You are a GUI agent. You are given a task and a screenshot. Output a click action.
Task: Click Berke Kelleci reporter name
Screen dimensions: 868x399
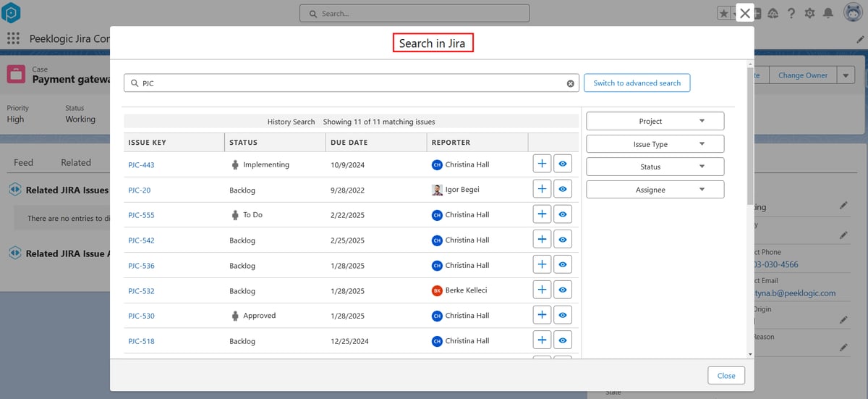pos(466,290)
